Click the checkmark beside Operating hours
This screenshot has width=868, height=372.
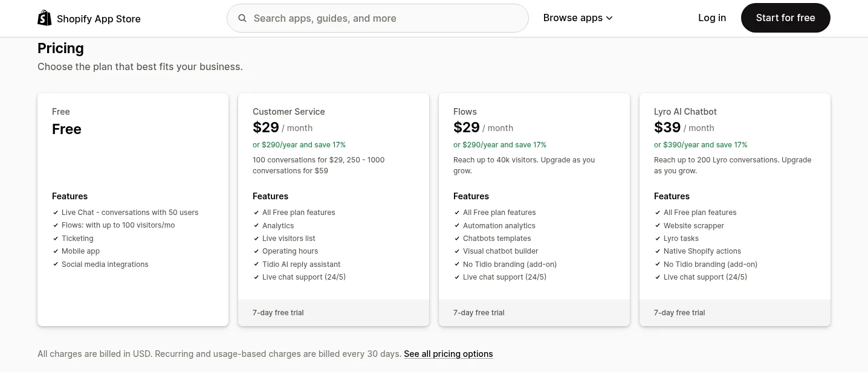pyautogui.click(x=256, y=251)
